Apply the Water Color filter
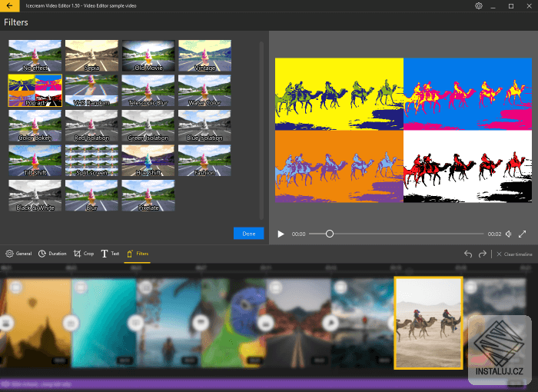Viewport: 538px width, 392px height. point(205,91)
